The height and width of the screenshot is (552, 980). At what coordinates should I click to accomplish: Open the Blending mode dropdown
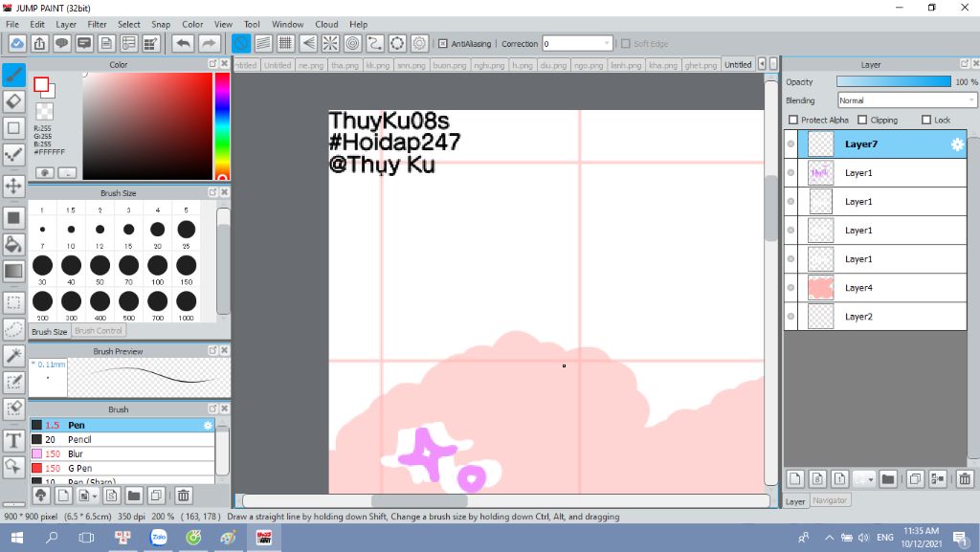click(906, 100)
